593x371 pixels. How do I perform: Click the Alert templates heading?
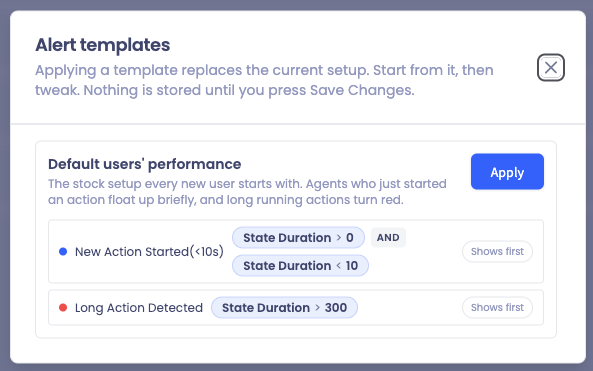(102, 45)
